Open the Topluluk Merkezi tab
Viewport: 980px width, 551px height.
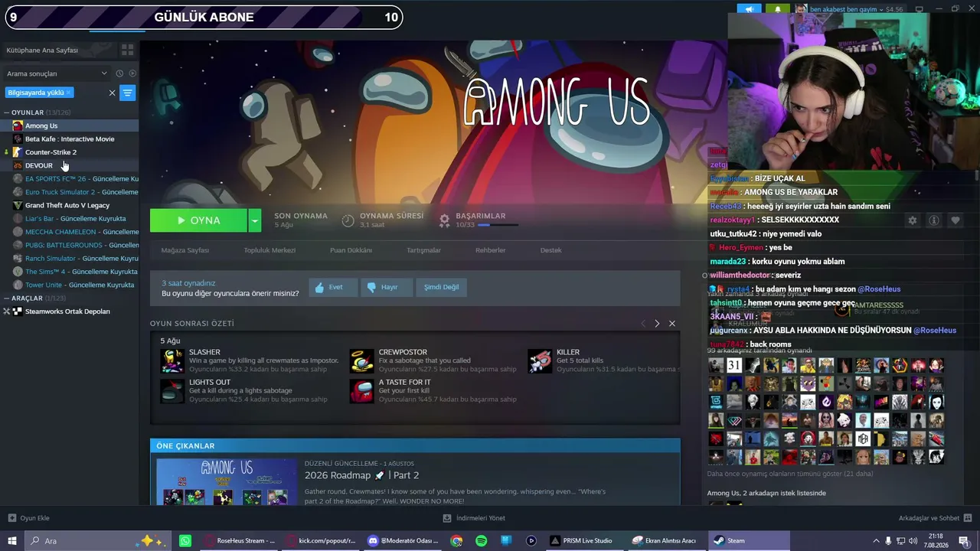269,250
